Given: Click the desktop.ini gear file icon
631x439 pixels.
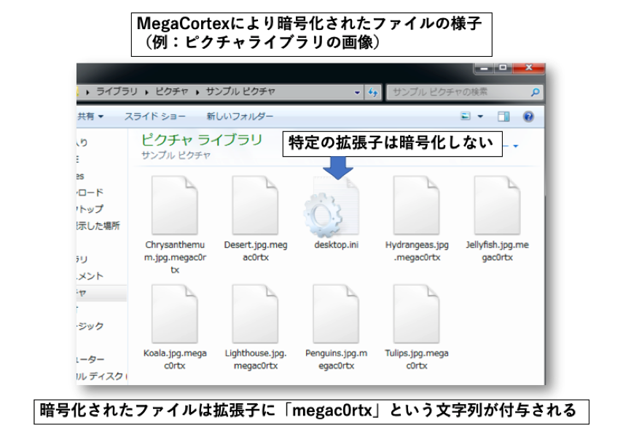Looking at the screenshot, I should coord(336,208).
